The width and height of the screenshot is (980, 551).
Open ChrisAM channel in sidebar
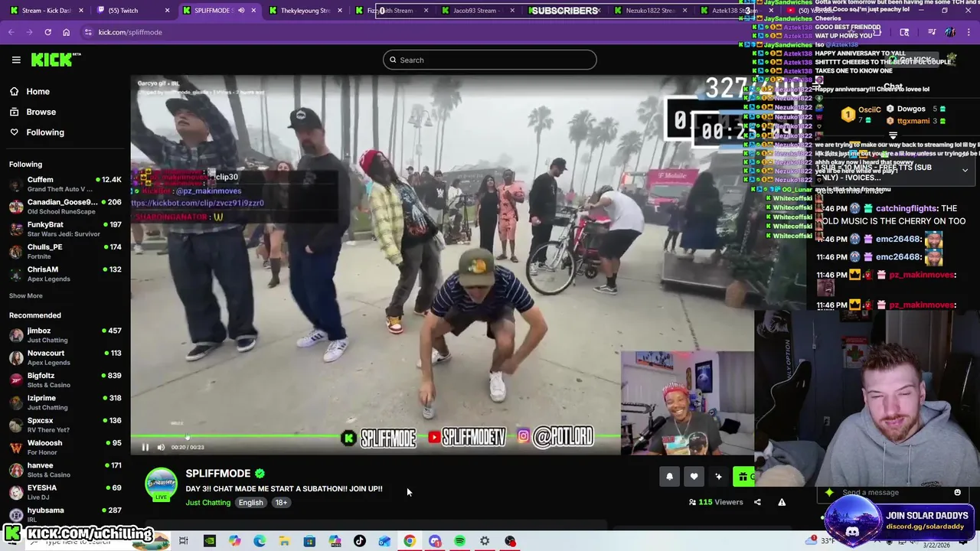coord(64,274)
